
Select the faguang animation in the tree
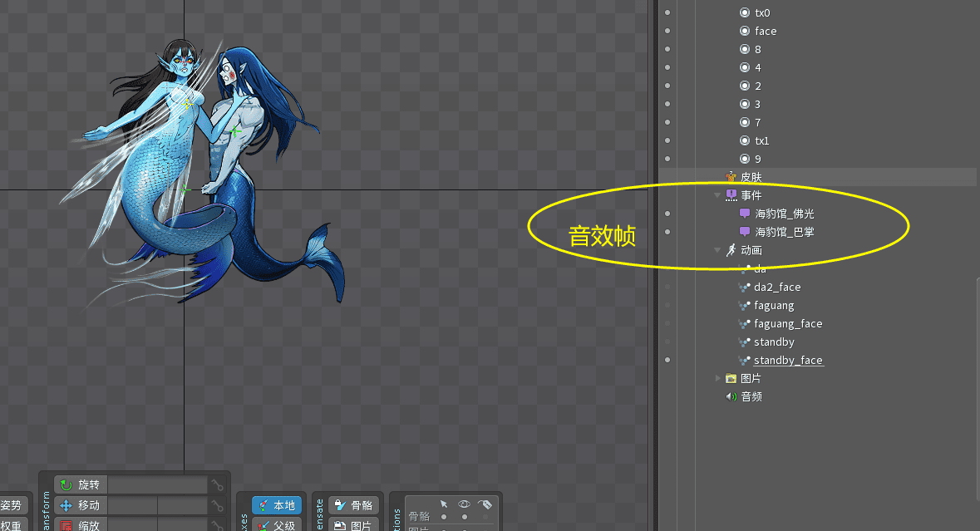pyautogui.click(x=773, y=305)
